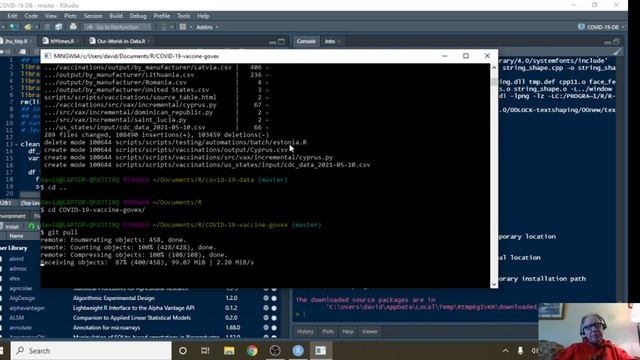Click the web icon for ALSM package
This screenshot has width=640, height=360.
(266, 318)
